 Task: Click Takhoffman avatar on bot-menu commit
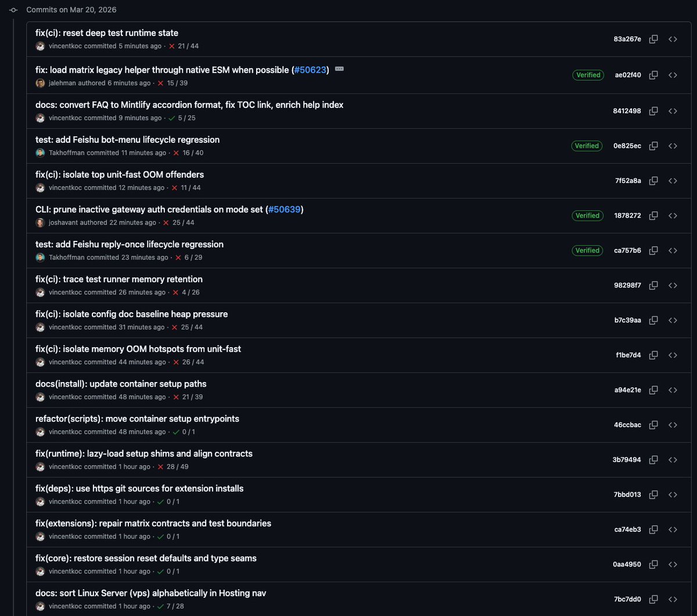[x=40, y=153]
